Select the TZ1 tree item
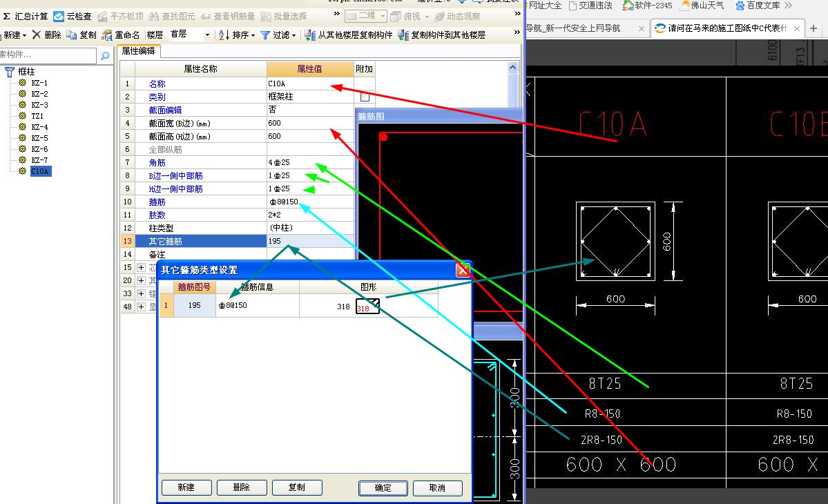Screen dimensions: 828x504 click(x=37, y=116)
